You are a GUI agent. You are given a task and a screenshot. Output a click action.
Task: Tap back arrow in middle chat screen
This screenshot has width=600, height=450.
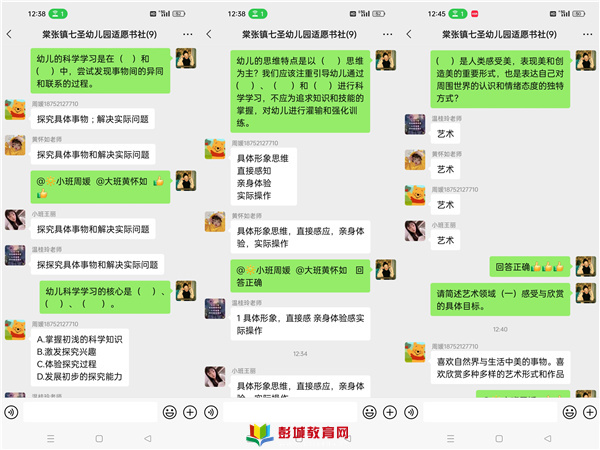(209, 34)
